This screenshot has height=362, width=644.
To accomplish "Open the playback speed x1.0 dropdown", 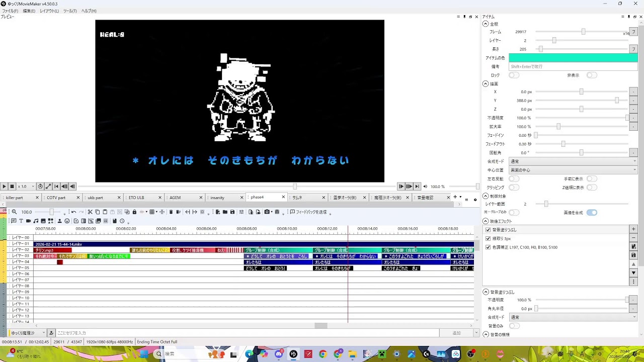I will coord(26,186).
